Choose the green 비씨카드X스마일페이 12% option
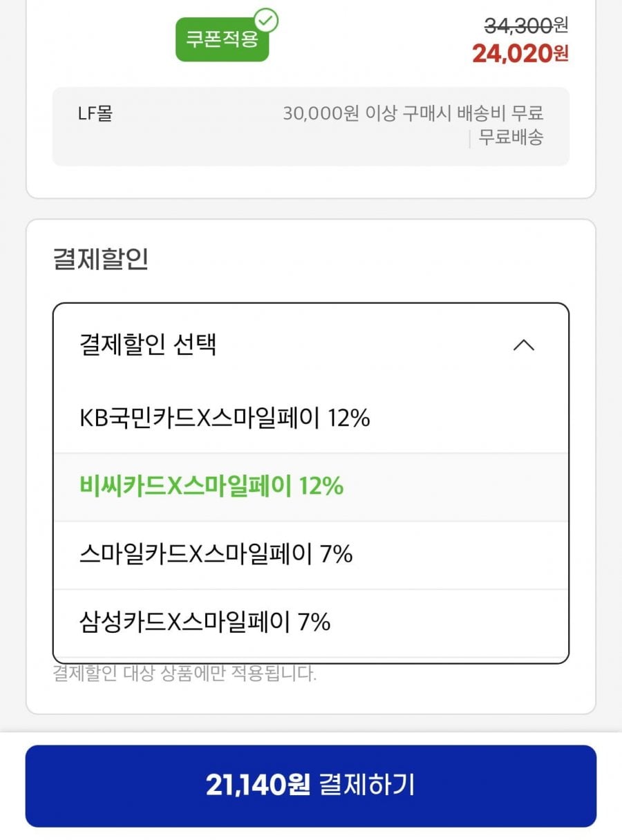This screenshot has width=622, height=840. (311, 487)
